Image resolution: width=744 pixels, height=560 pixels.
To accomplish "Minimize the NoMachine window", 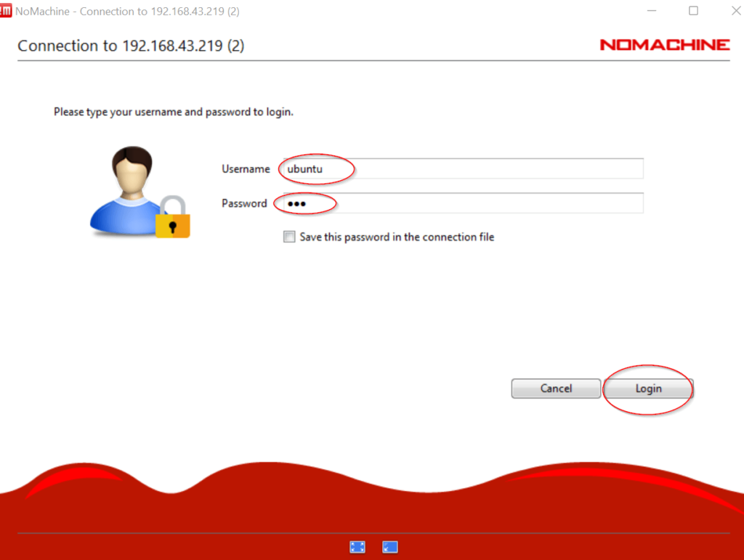I will (x=652, y=10).
